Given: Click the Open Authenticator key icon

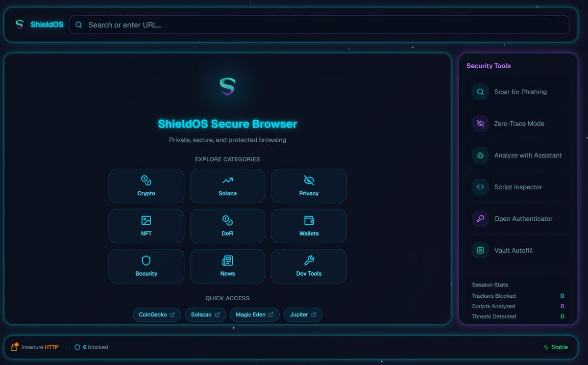Looking at the screenshot, I should coord(480,219).
